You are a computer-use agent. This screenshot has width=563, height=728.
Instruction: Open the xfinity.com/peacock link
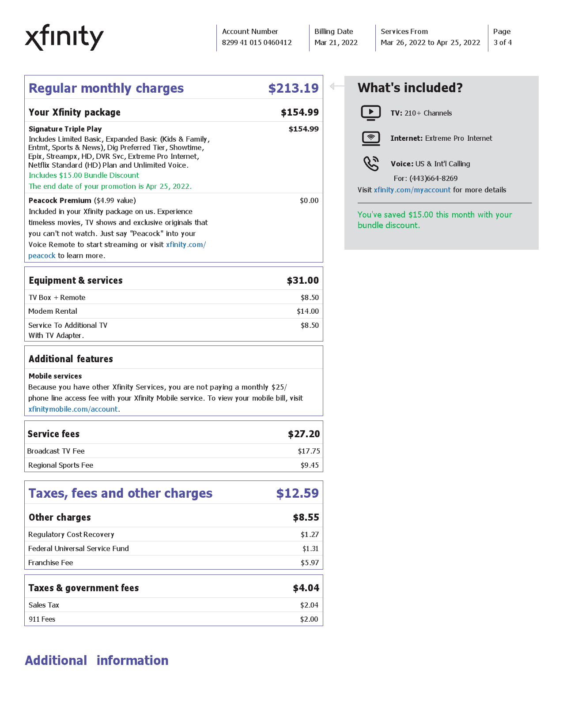(x=186, y=244)
